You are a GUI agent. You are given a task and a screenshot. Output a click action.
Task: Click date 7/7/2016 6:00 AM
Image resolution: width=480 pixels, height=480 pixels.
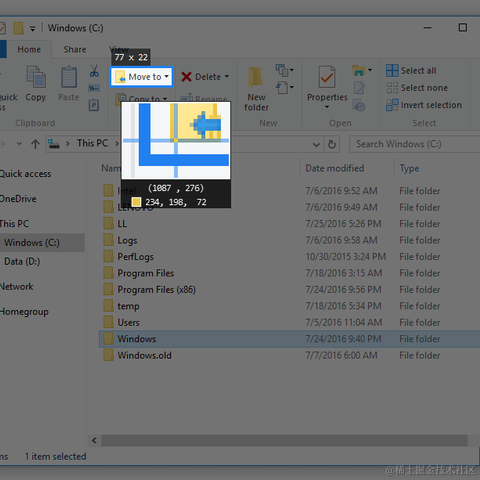click(341, 355)
